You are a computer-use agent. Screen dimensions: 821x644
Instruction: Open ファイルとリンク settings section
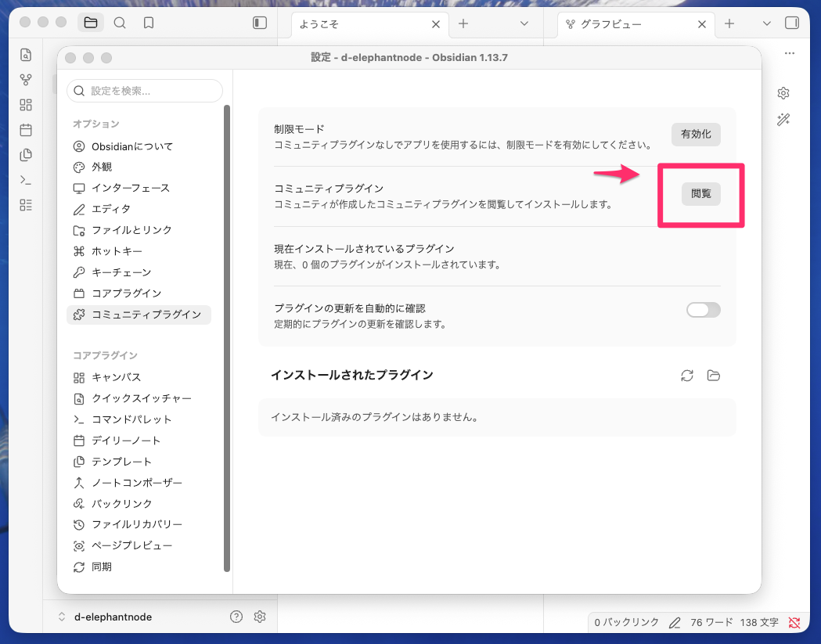click(x=139, y=230)
